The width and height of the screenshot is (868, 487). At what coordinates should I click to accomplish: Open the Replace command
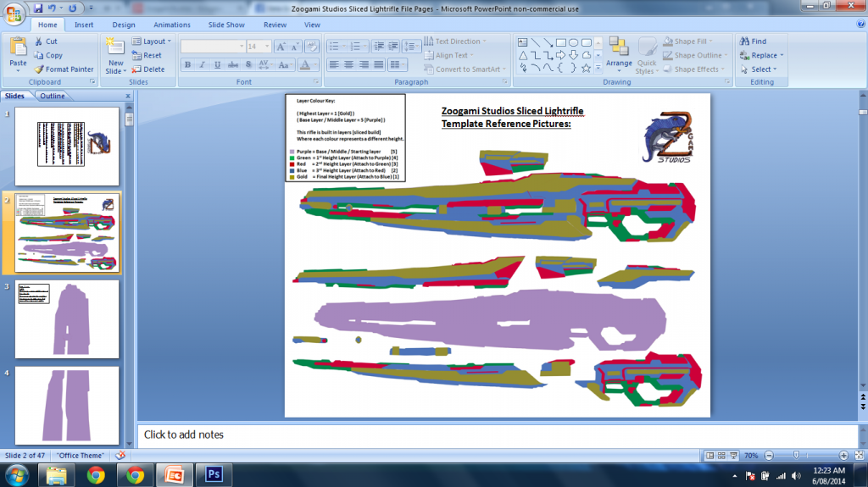762,55
